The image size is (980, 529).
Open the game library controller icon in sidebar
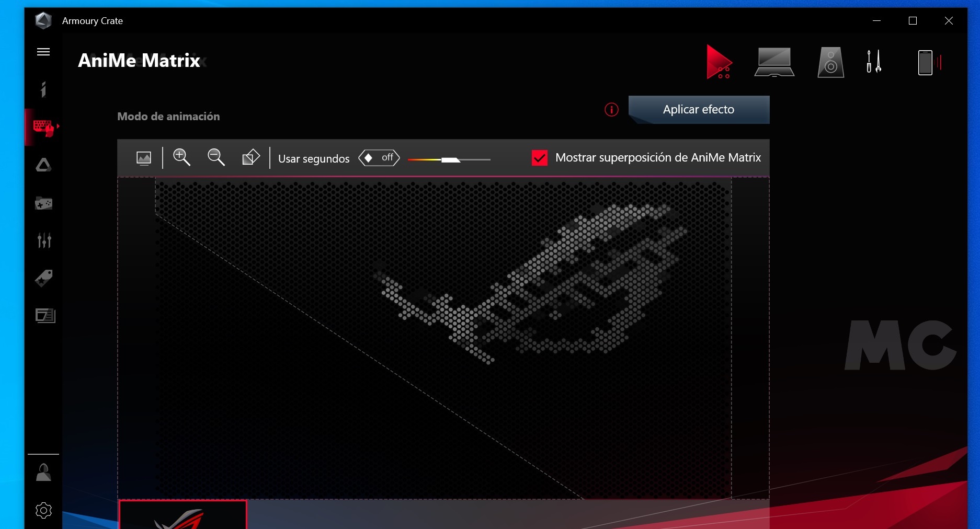(x=43, y=203)
